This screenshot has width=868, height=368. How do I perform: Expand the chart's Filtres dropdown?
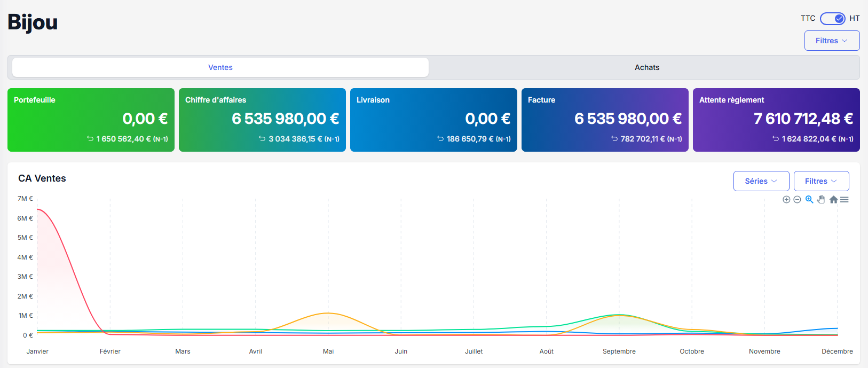821,181
